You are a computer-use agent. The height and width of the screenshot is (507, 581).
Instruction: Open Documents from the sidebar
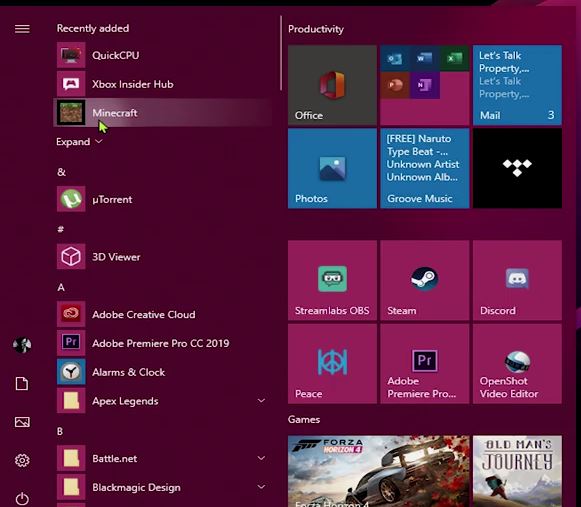(x=22, y=384)
